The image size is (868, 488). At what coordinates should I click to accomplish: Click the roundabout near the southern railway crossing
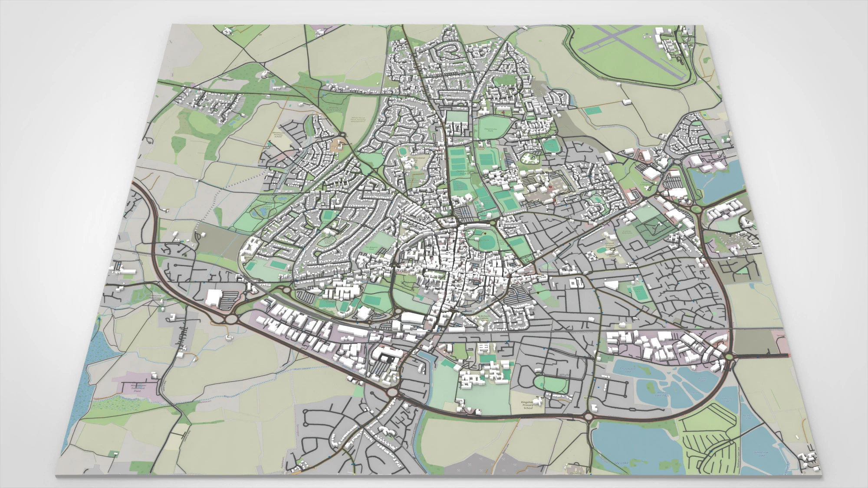point(393,391)
